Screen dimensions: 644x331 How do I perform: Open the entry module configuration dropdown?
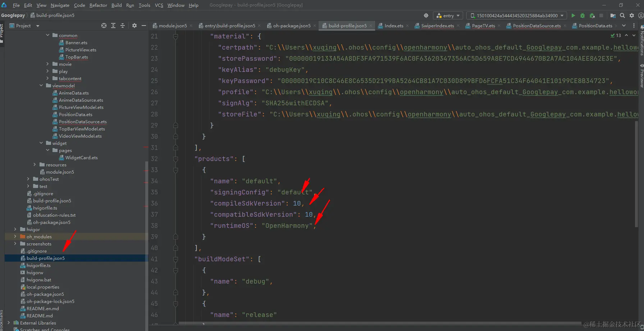448,15
